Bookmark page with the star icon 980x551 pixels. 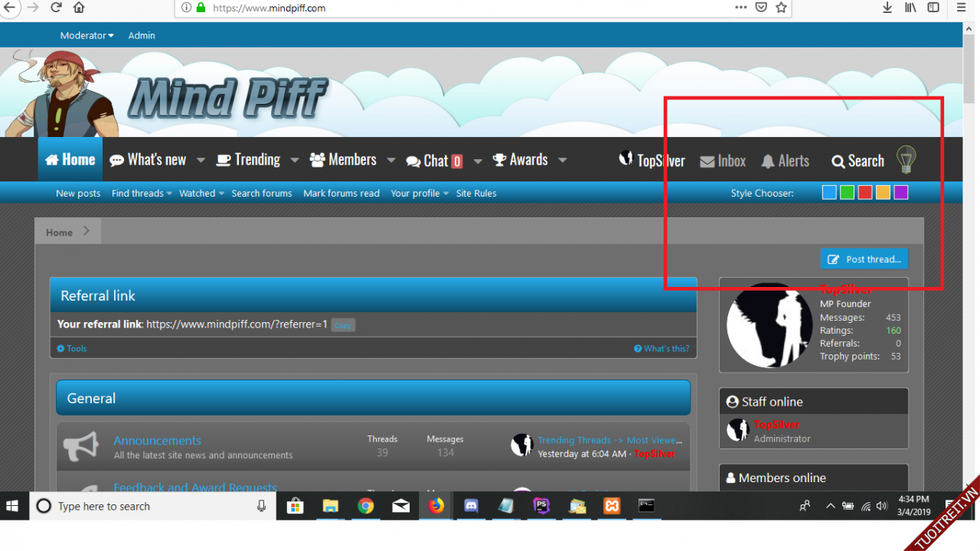pos(781,8)
